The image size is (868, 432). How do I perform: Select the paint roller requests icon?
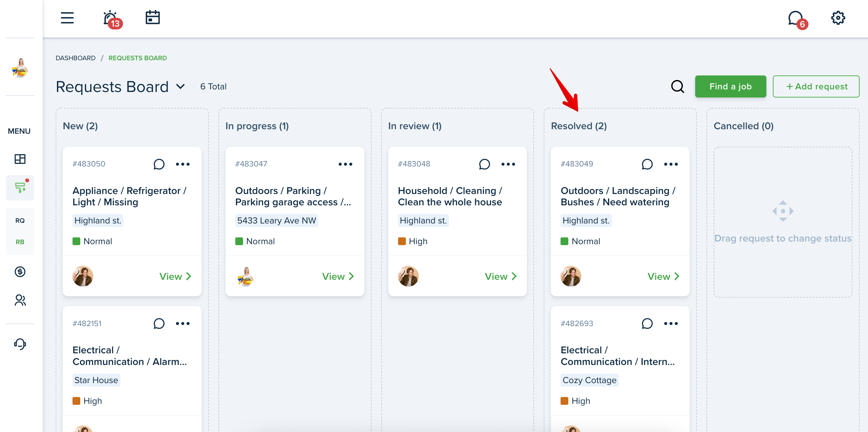(20, 188)
